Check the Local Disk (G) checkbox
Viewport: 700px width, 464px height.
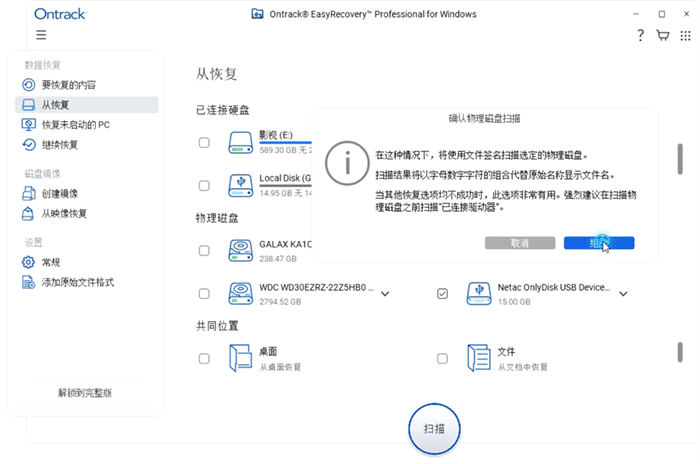click(x=204, y=185)
